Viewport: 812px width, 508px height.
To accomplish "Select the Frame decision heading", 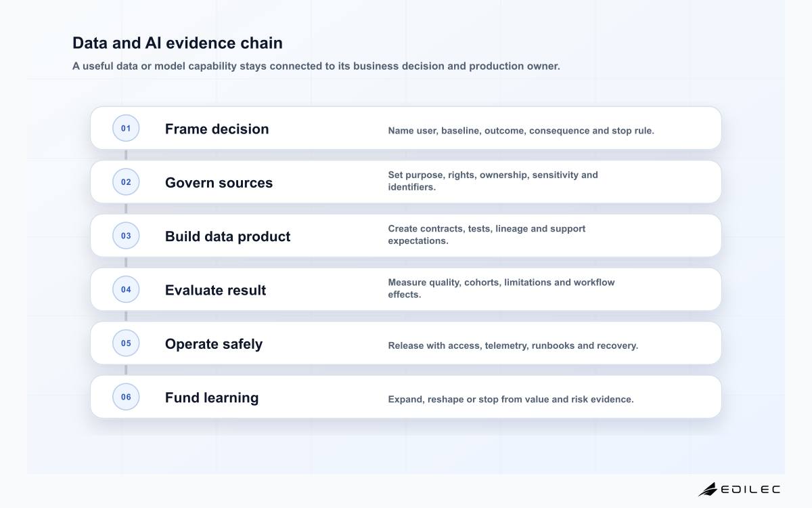I will pyautogui.click(x=217, y=129).
